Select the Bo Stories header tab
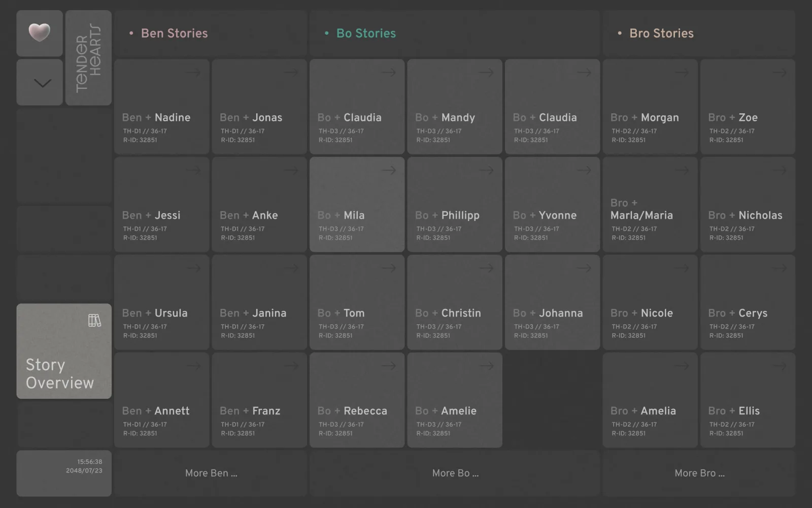This screenshot has height=508, width=812. 365,34
